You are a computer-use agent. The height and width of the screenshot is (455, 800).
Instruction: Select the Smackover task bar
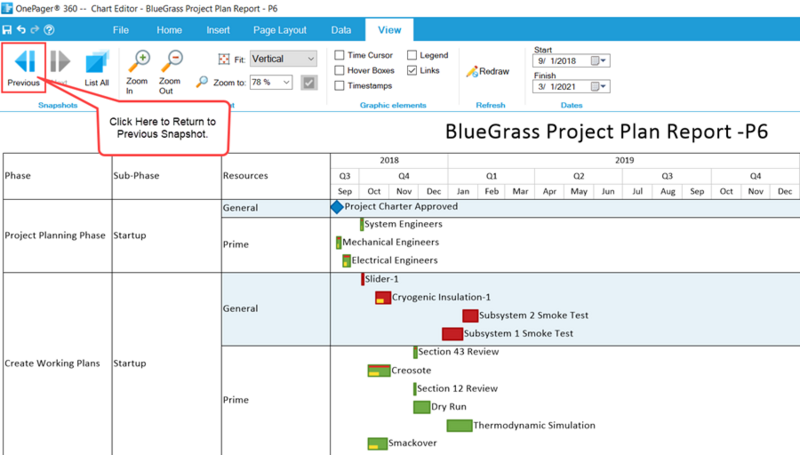click(377, 443)
